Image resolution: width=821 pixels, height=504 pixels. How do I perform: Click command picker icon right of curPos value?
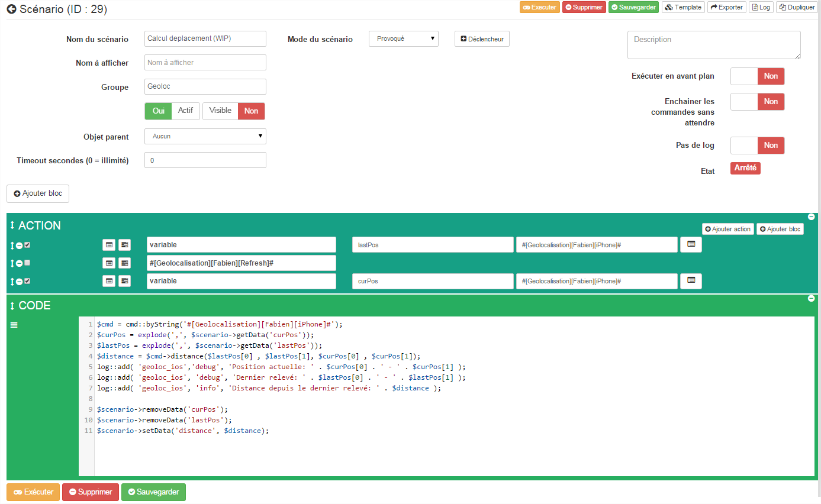coord(691,281)
